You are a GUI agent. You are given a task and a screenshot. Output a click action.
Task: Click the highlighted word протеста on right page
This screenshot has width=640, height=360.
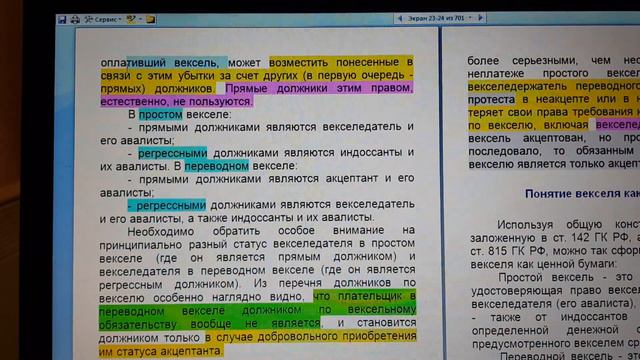point(491,100)
